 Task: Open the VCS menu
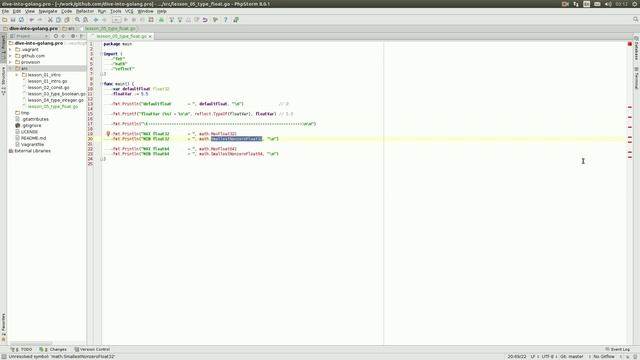pyautogui.click(x=129, y=11)
